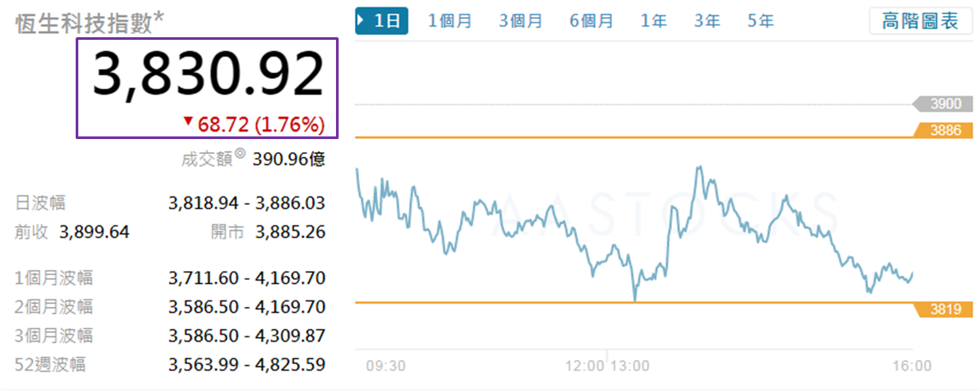The width and height of the screenshot is (980, 391).
Task: Open the 5年 chart period
Action: 760,21
